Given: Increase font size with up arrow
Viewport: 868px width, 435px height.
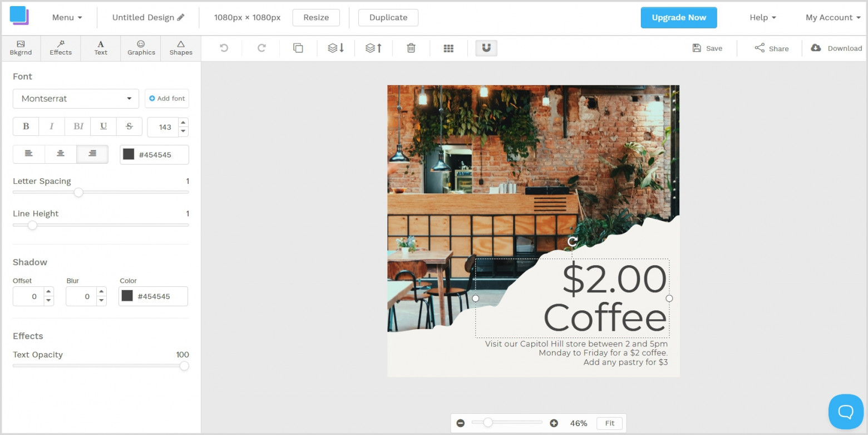Looking at the screenshot, I should point(184,122).
